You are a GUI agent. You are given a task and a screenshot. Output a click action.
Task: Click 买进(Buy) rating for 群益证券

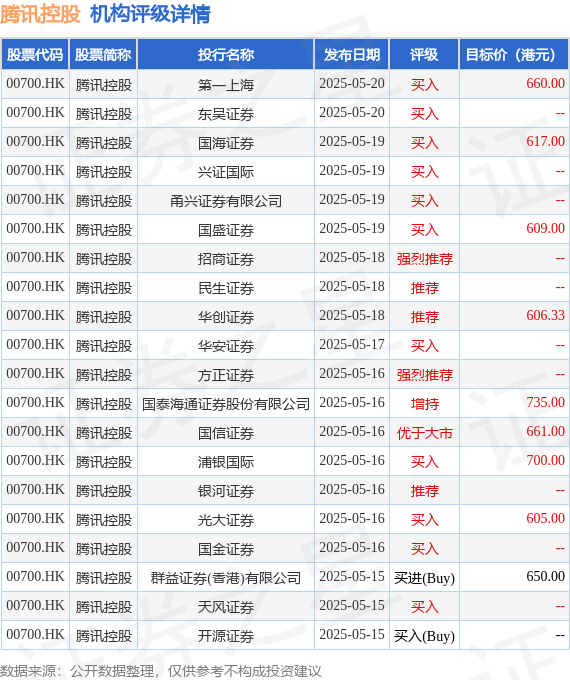tap(424, 578)
